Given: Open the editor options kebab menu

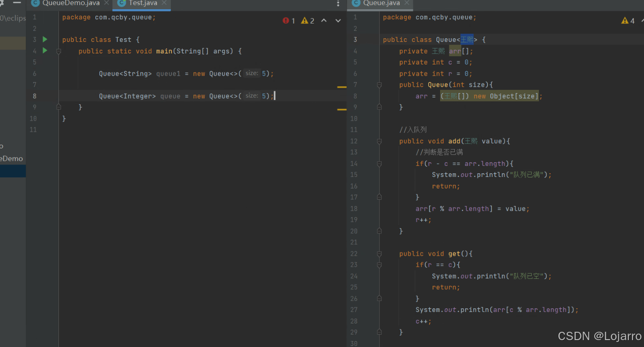Looking at the screenshot, I should tap(338, 4).
